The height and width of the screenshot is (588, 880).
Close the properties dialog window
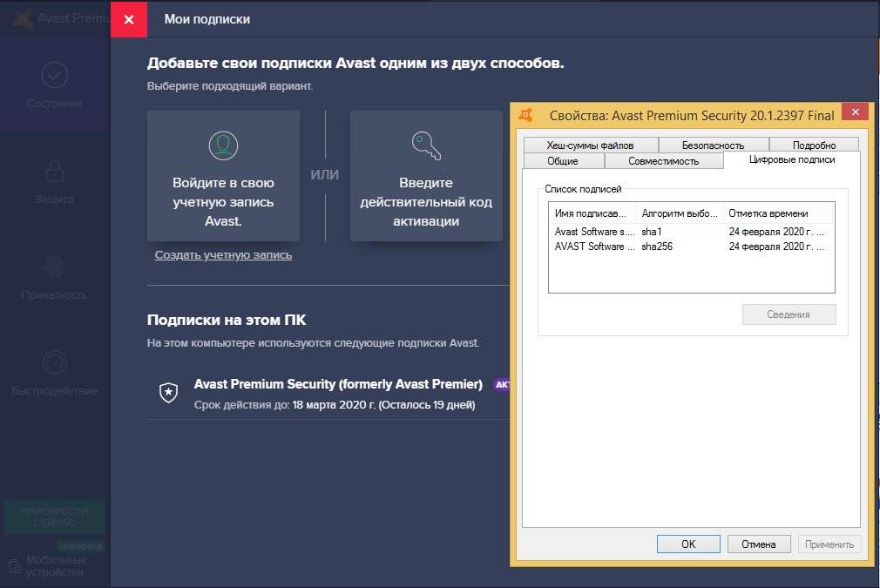pos(856,112)
